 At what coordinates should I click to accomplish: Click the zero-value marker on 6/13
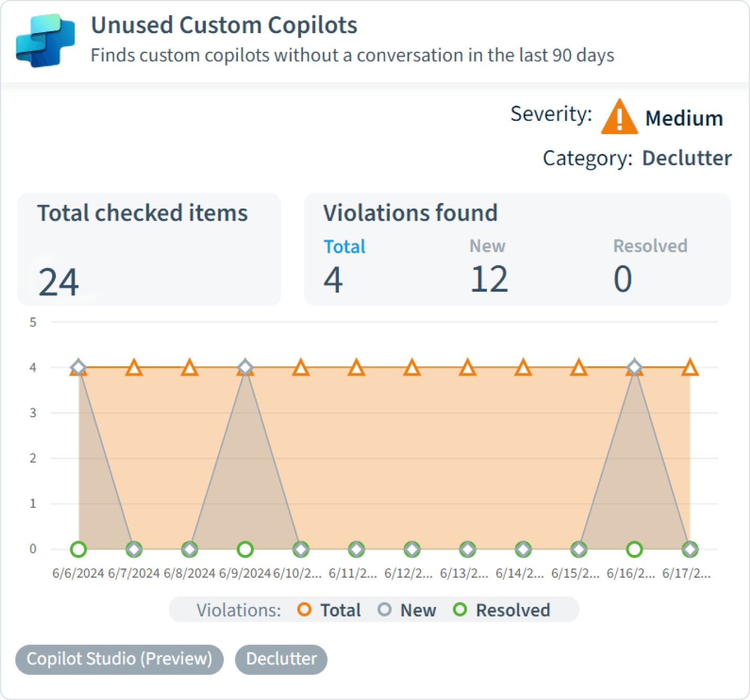[x=467, y=549]
